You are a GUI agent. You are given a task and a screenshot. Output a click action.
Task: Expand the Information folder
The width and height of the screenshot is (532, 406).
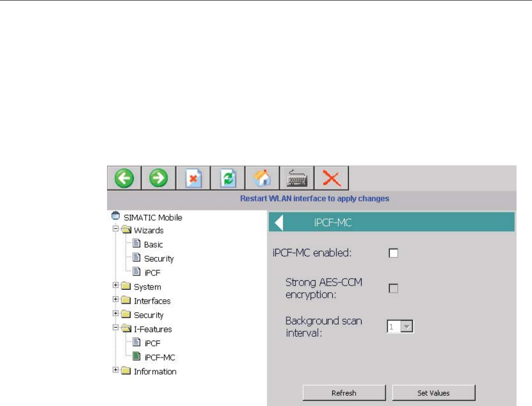116,370
